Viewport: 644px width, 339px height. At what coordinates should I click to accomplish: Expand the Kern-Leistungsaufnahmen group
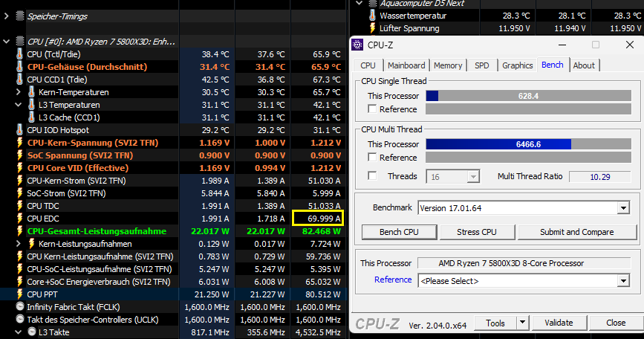click(x=18, y=244)
